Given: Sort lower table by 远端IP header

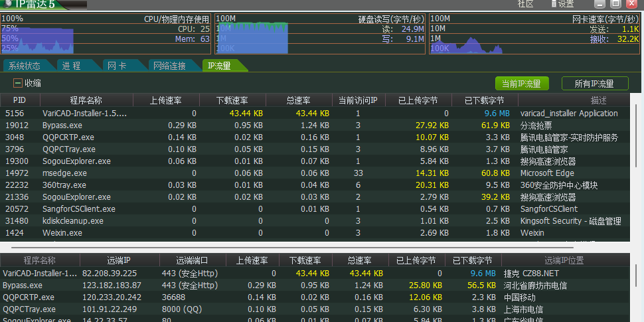Looking at the screenshot, I should coord(119,260).
